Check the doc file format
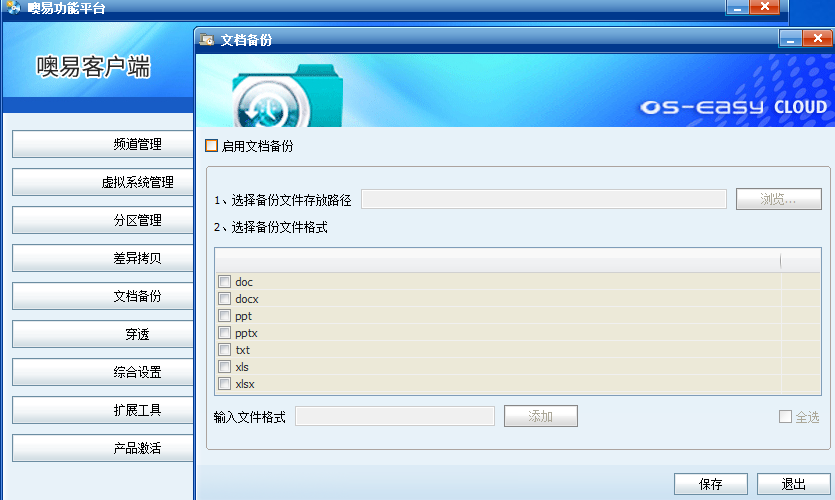The width and height of the screenshot is (835, 500). click(x=225, y=282)
